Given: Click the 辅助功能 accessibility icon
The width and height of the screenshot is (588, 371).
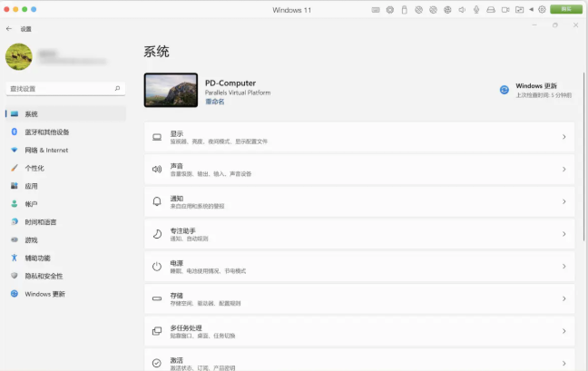Looking at the screenshot, I should (15, 258).
